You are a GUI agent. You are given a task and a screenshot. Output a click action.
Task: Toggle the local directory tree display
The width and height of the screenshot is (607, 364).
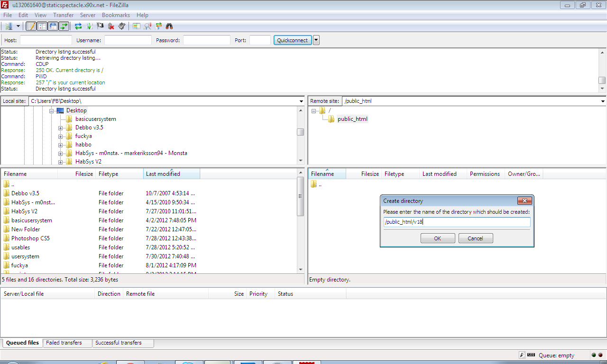coord(42,26)
